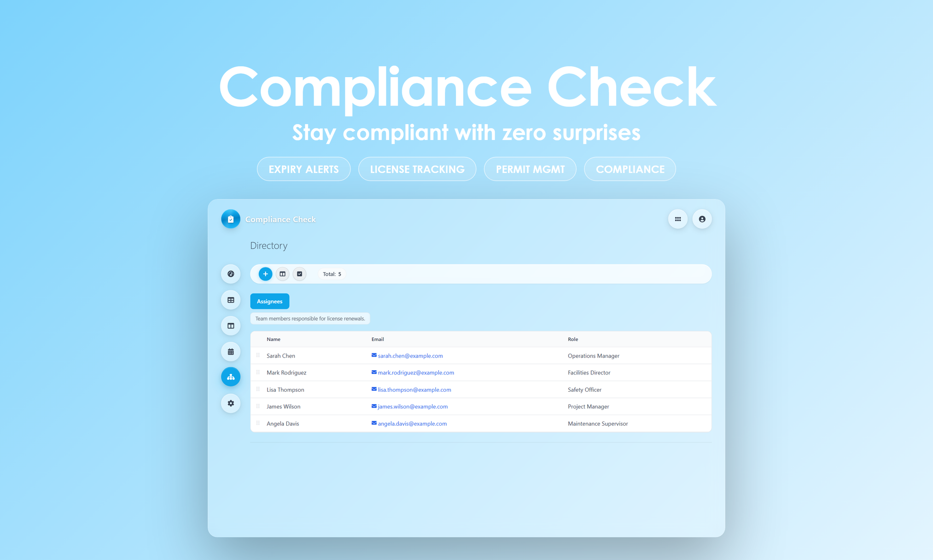The height and width of the screenshot is (560, 933).
Task: Open the dashboard gauge sidebar icon
Action: pos(231,274)
